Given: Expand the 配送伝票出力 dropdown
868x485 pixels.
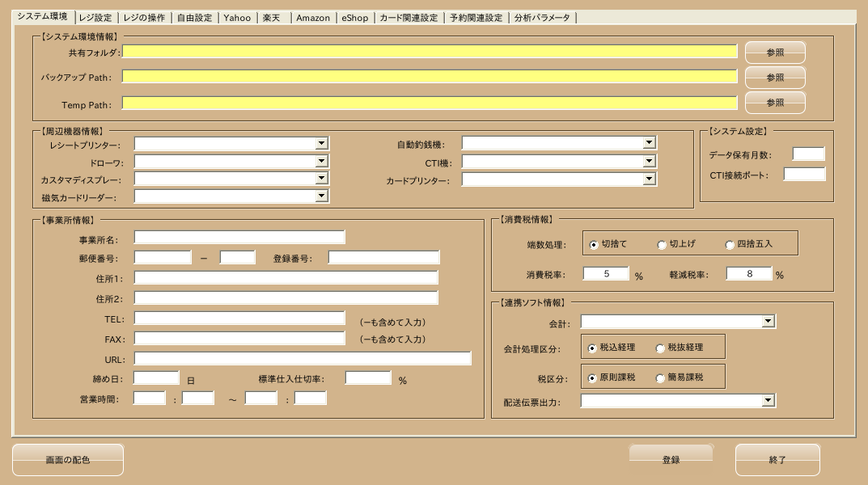Looking at the screenshot, I should [x=768, y=400].
